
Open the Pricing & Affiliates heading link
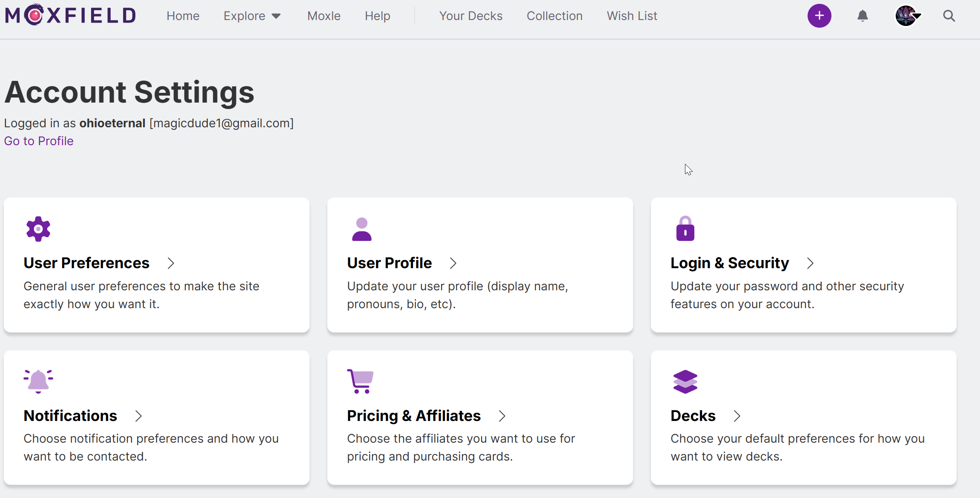click(414, 416)
